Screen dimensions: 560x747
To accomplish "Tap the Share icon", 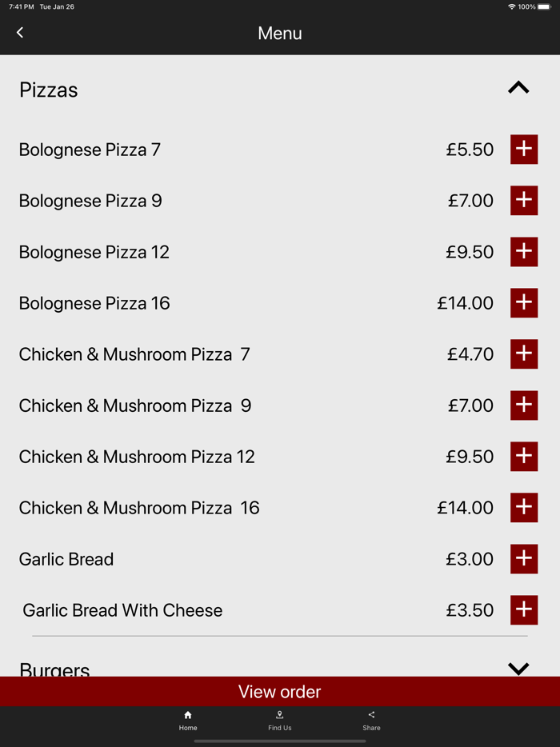I will (x=371, y=721).
